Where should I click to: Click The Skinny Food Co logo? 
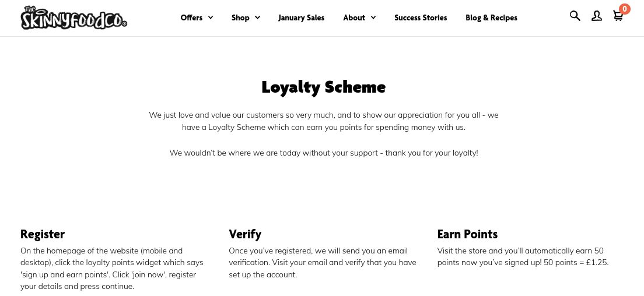[73, 17]
